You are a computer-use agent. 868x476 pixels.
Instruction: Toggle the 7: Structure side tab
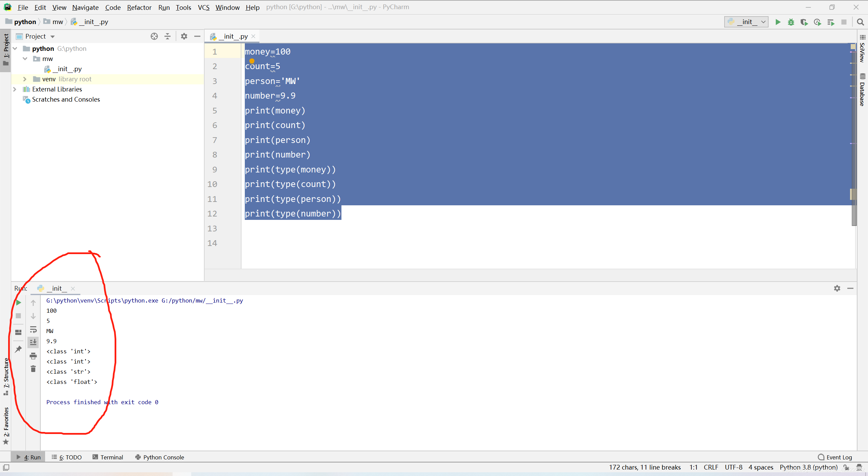click(6, 376)
